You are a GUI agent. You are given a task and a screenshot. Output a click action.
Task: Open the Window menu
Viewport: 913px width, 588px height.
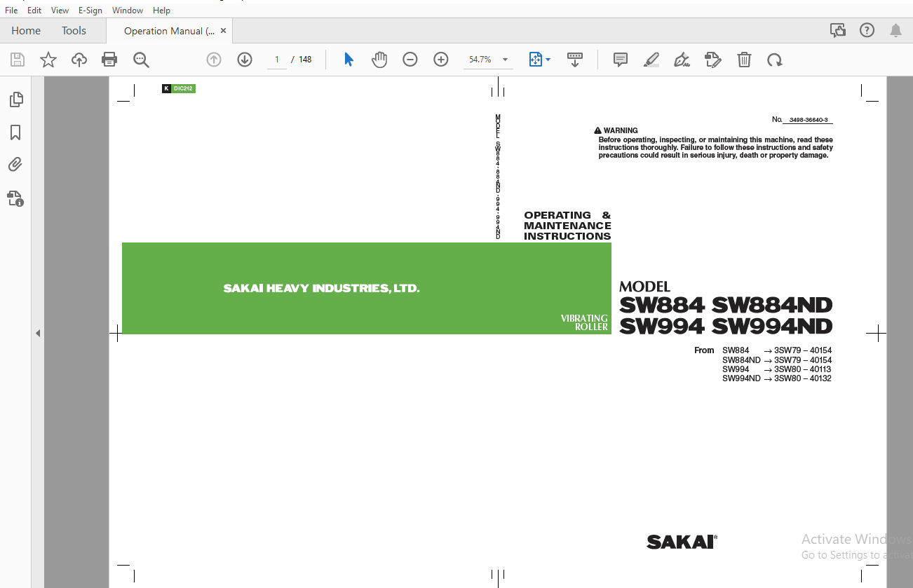[128, 11]
